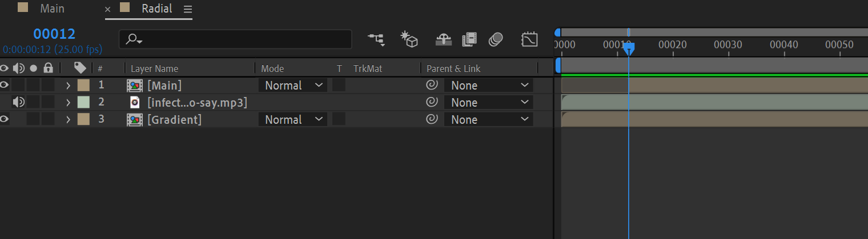868x239 pixels.
Task: Click the current time display 00012
Action: click(x=54, y=34)
